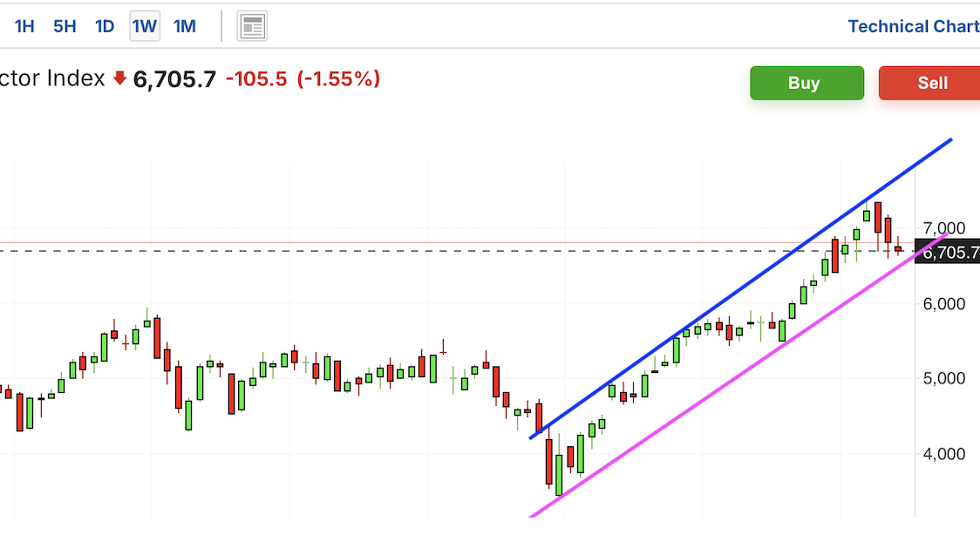Screen dimensions: 980x535
Task: Select the highlighted 1W interval
Action: [x=145, y=26]
